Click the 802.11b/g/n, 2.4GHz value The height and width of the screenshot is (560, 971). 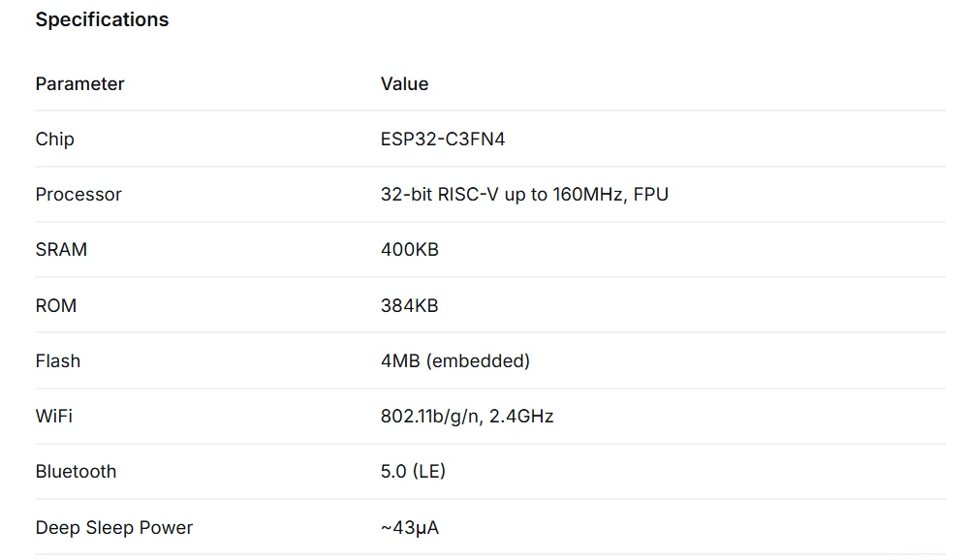coord(467,417)
